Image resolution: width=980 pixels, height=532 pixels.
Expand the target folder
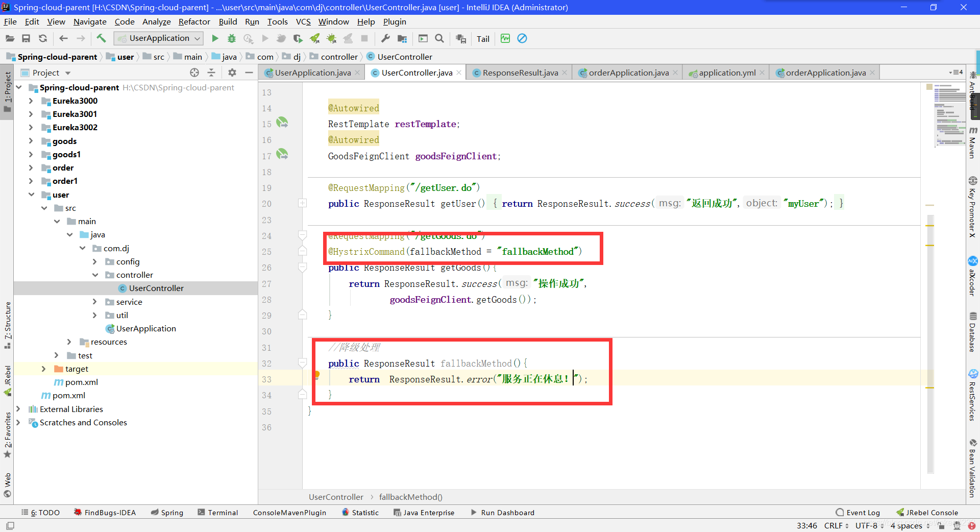click(43, 369)
